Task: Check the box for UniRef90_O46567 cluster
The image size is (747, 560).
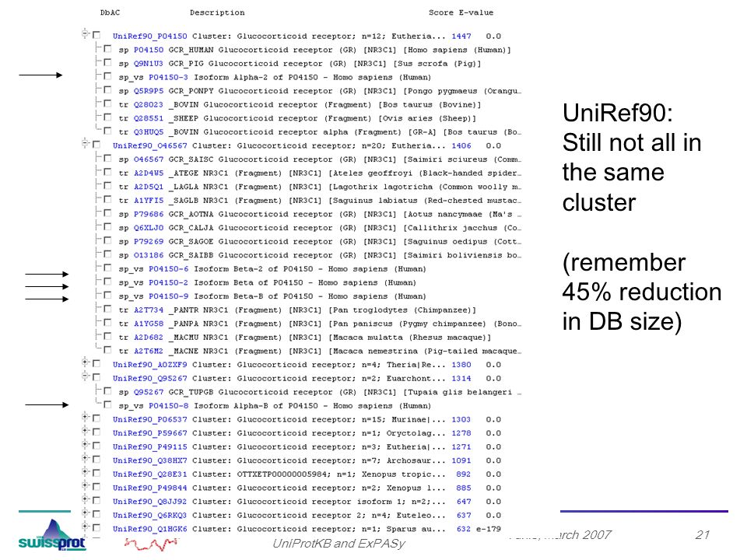Action: point(96,145)
